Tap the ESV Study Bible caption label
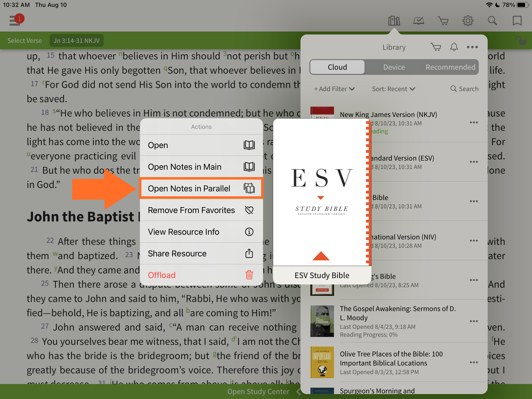532x399 pixels. tap(322, 275)
